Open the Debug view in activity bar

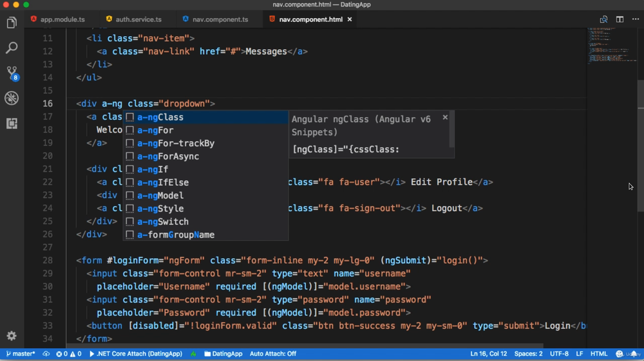pyautogui.click(x=12, y=98)
